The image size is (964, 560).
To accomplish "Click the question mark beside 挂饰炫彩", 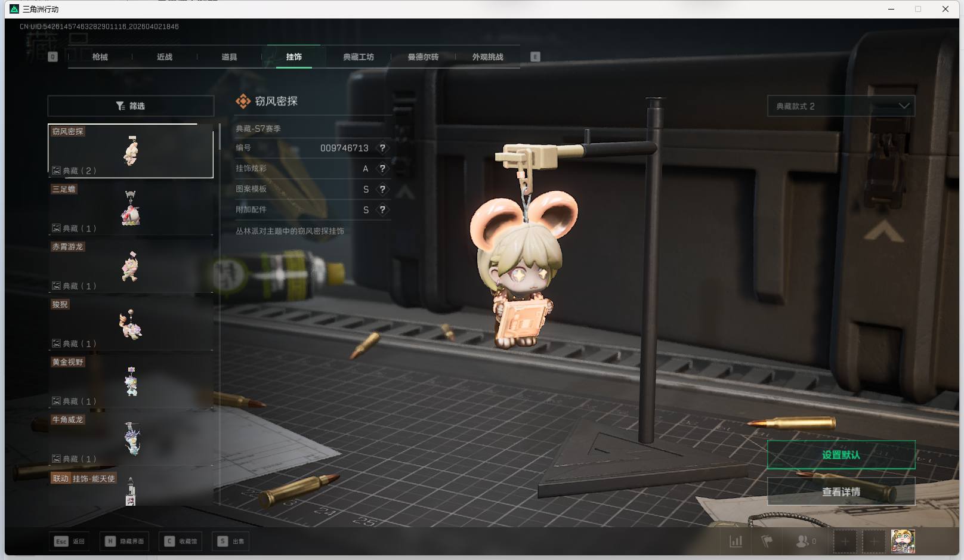I will (x=382, y=169).
